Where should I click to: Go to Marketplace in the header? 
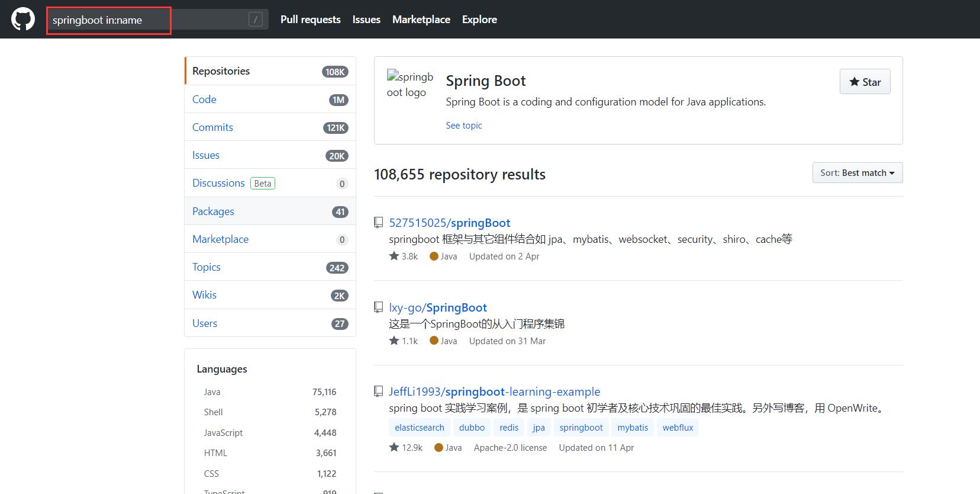click(421, 20)
